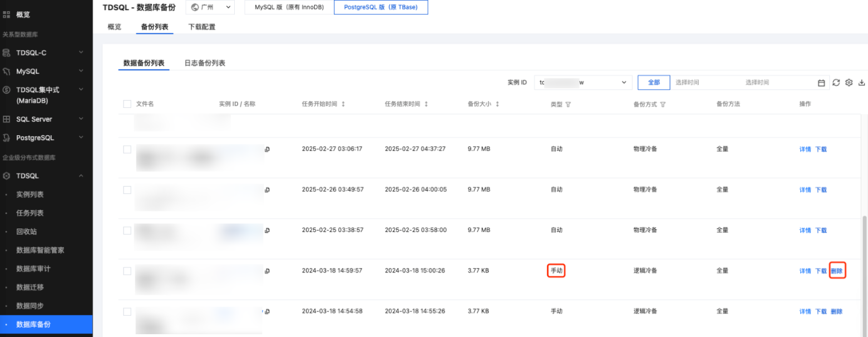Select the 数据备份列表 tab
Viewport: 868px width, 337px height.
pos(144,63)
